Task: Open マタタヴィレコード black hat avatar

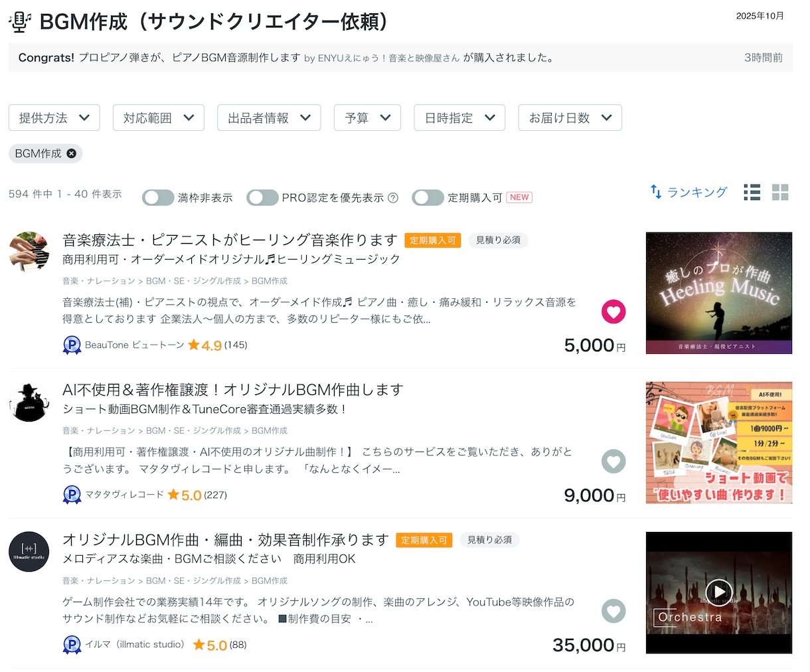Action: 29,402
